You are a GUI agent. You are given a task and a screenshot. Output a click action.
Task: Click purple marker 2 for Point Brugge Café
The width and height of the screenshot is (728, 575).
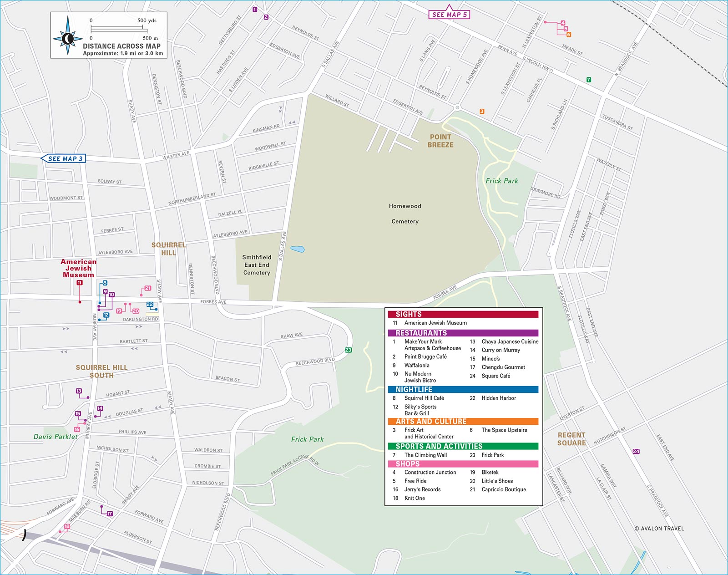coord(266,17)
